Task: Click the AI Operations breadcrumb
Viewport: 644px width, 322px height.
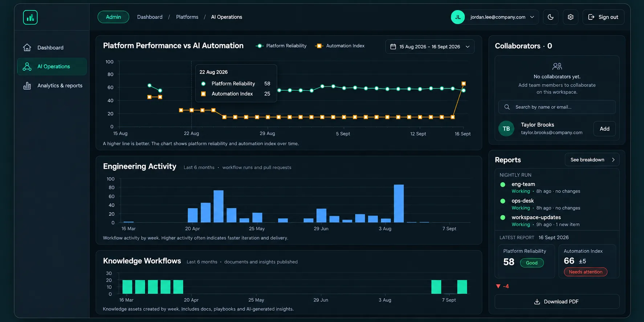Action: pos(227,17)
